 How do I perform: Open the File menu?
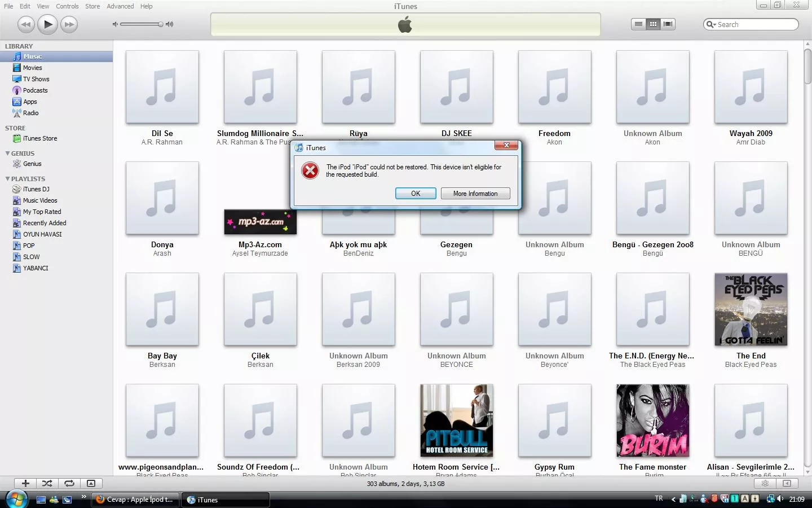(x=8, y=6)
